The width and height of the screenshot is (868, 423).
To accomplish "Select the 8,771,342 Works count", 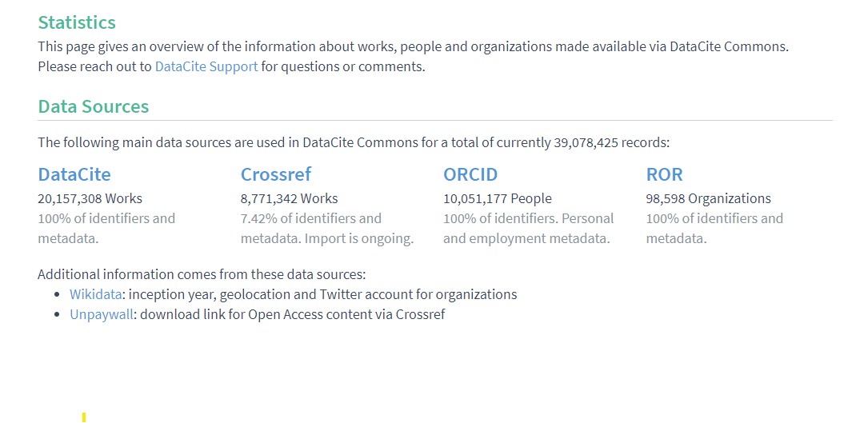I will point(289,198).
